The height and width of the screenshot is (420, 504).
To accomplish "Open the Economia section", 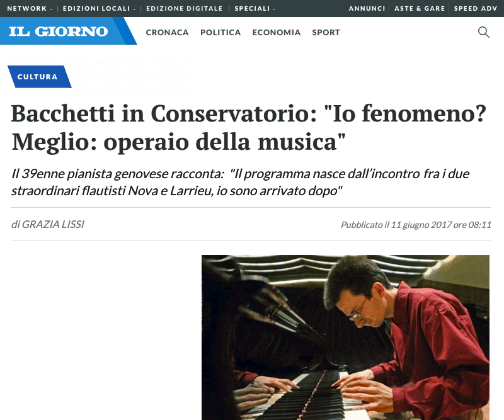I will (x=277, y=33).
